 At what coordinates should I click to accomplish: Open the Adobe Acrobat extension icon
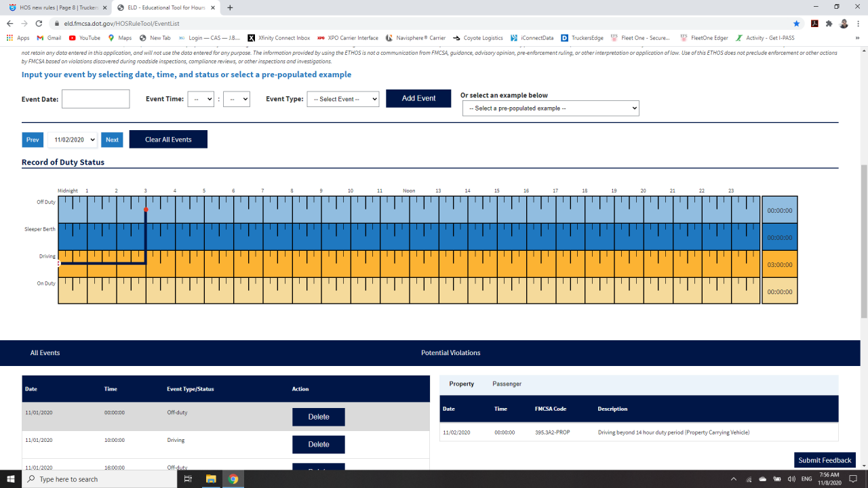click(814, 23)
